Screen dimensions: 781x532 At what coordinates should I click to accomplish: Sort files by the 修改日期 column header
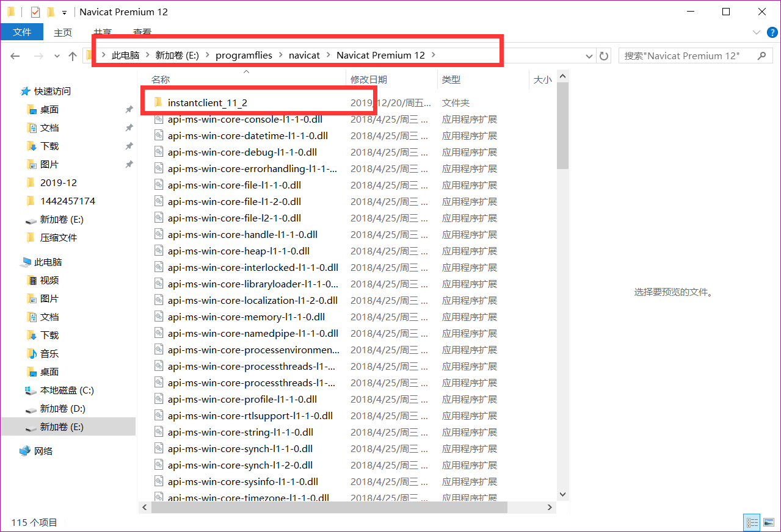point(369,79)
